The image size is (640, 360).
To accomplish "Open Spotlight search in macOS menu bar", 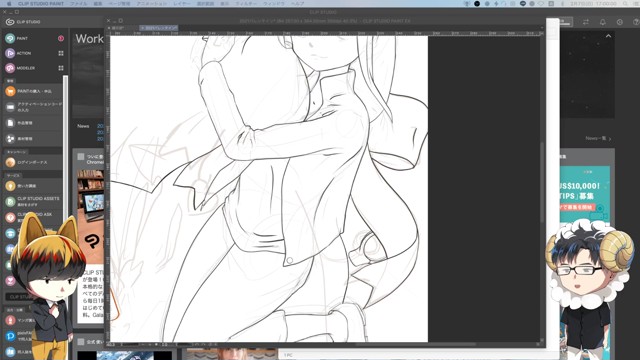I will click(x=625, y=3).
